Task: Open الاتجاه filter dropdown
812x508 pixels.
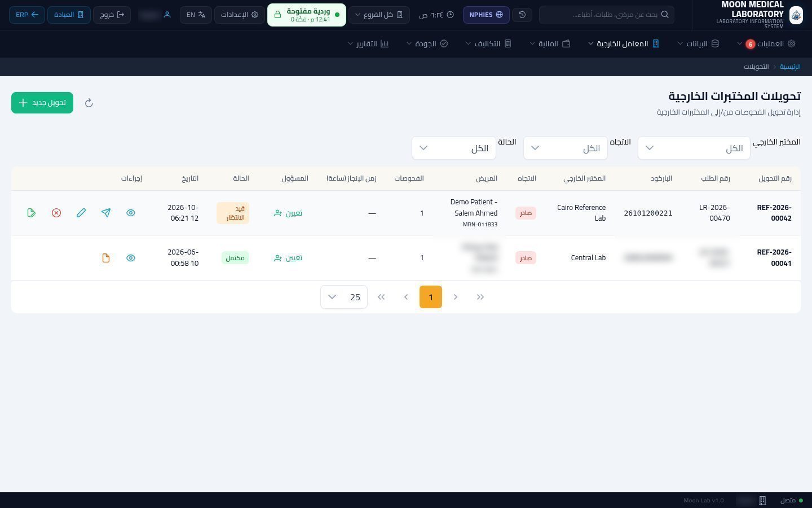Action: [x=565, y=148]
